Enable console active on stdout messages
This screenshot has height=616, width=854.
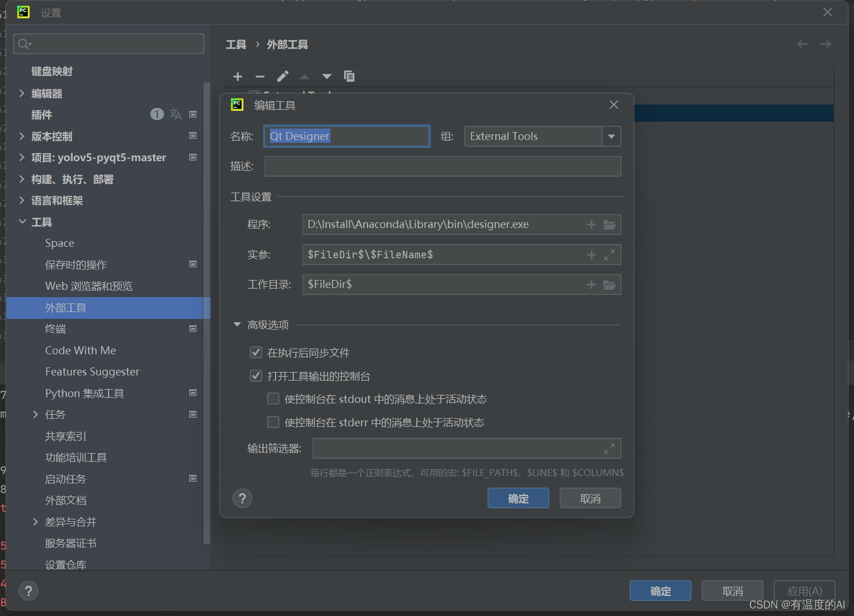click(x=273, y=399)
